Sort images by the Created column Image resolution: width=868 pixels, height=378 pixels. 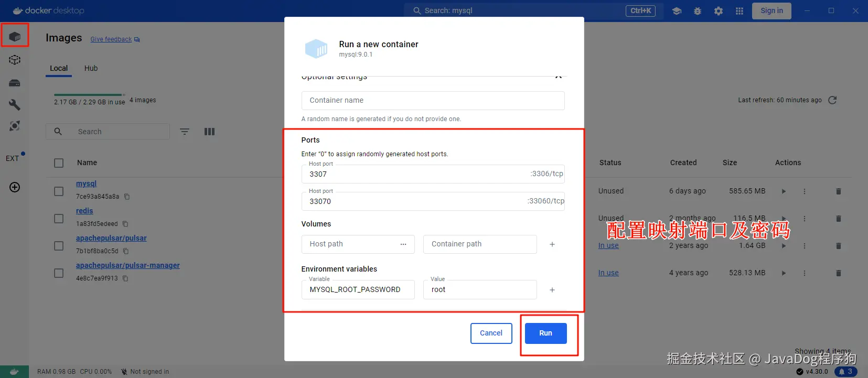click(x=683, y=163)
